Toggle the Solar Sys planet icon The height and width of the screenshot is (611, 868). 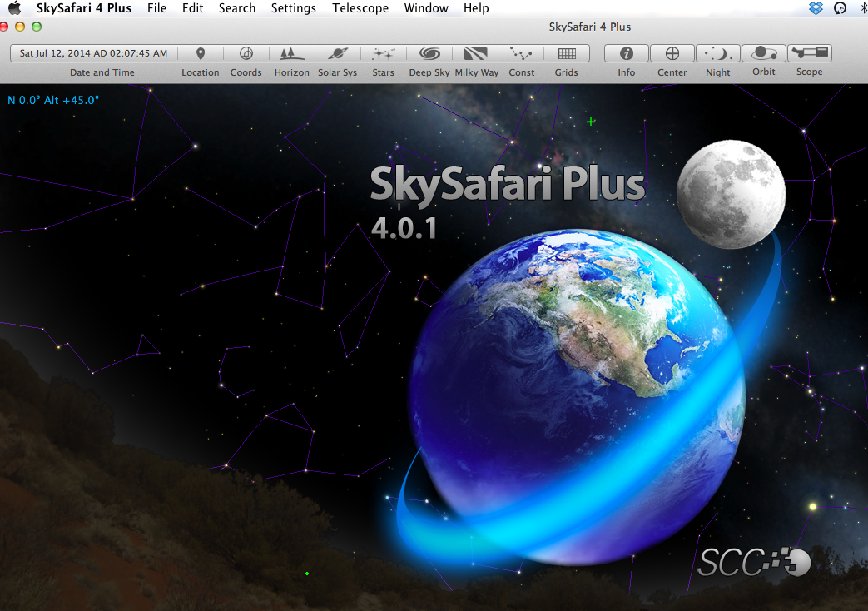coord(338,53)
